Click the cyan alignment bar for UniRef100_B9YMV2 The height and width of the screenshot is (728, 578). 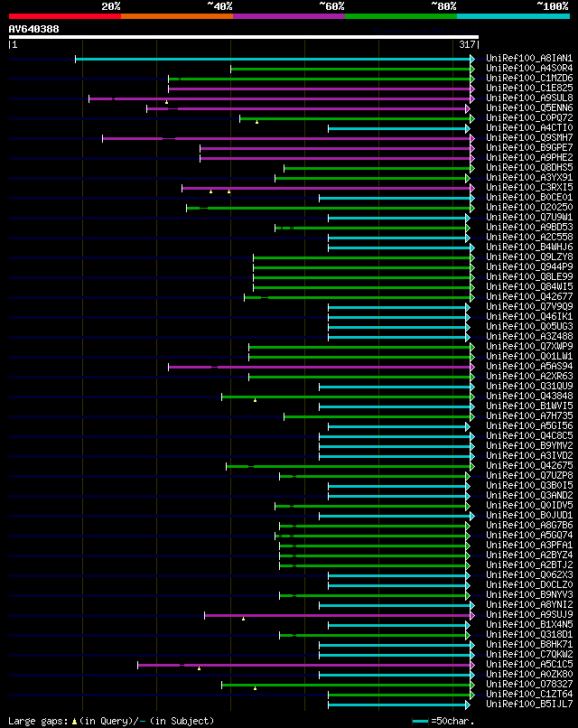tap(395, 446)
